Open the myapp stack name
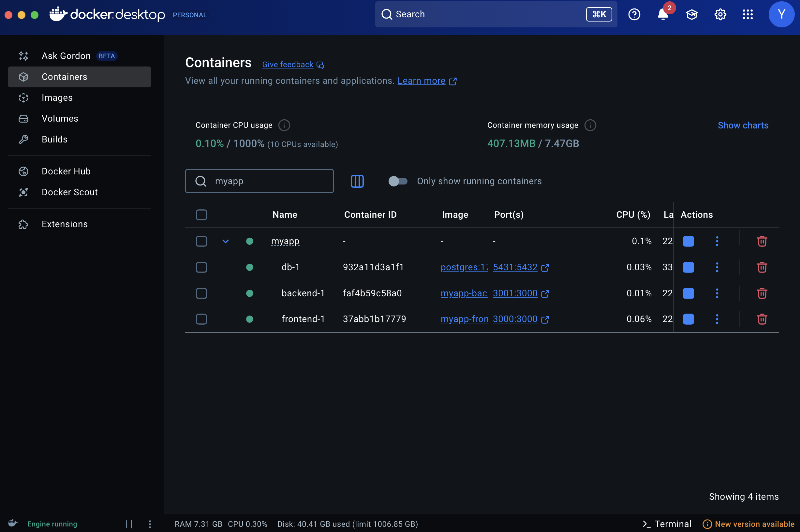The image size is (800, 532). pos(285,241)
